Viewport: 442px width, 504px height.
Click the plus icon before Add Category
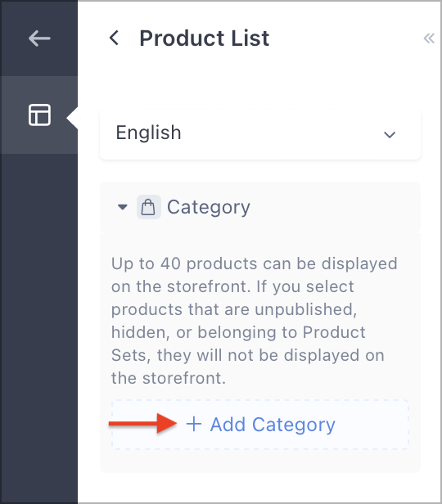click(194, 424)
